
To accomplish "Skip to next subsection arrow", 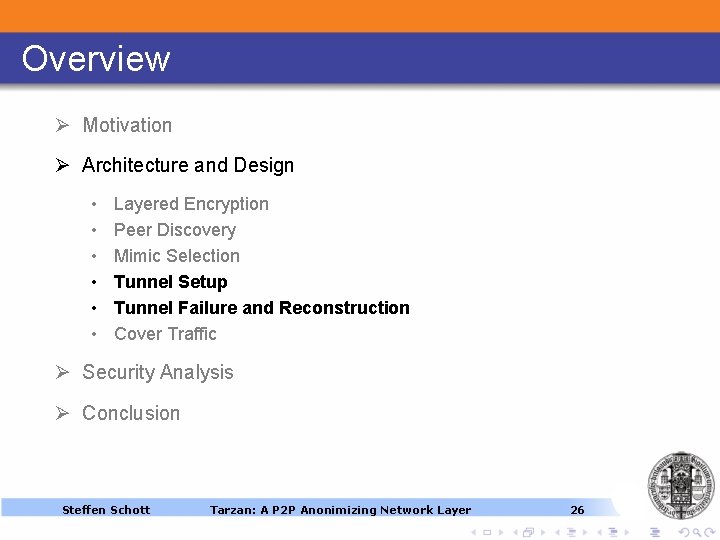I will click(x=585, y=532).
